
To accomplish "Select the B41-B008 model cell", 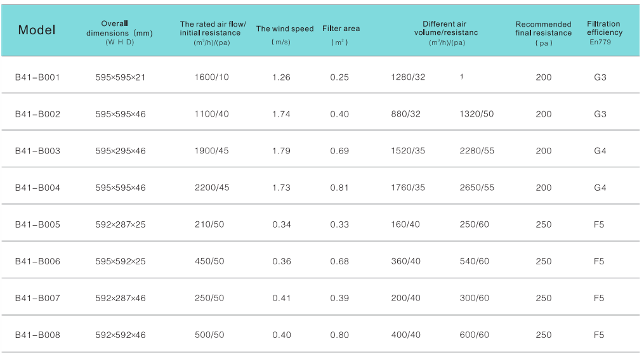I will pos(37,335).
